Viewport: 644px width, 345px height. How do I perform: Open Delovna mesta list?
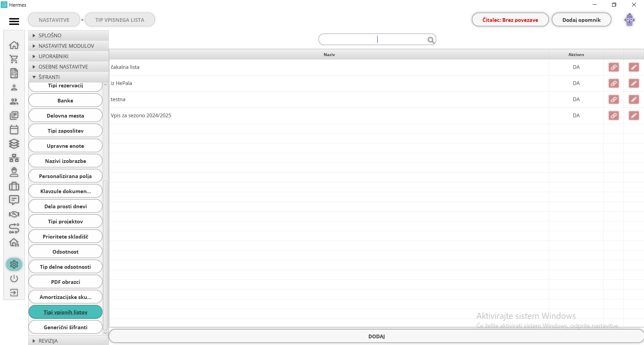65,116
